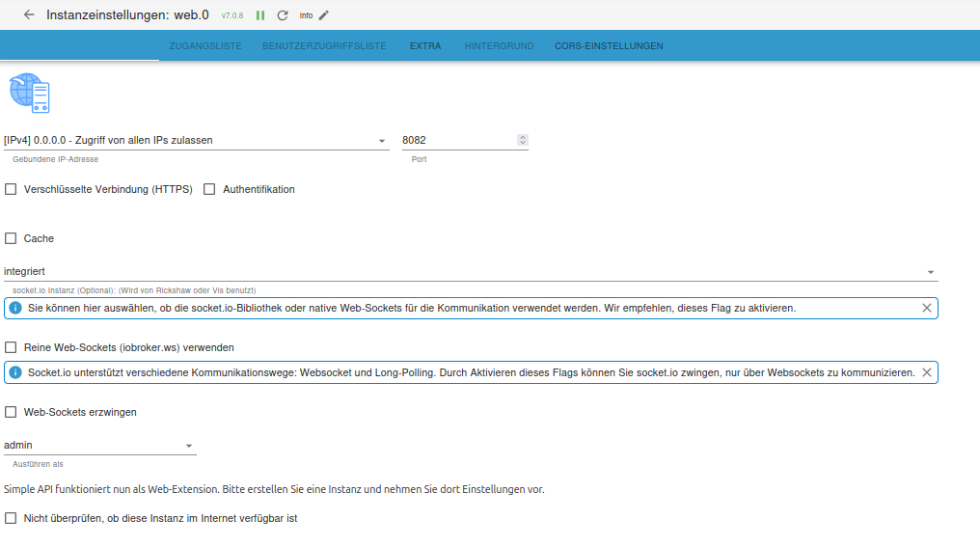
Task: Click the Instanzeinstellungen: web.0 title
Action: 127,15
